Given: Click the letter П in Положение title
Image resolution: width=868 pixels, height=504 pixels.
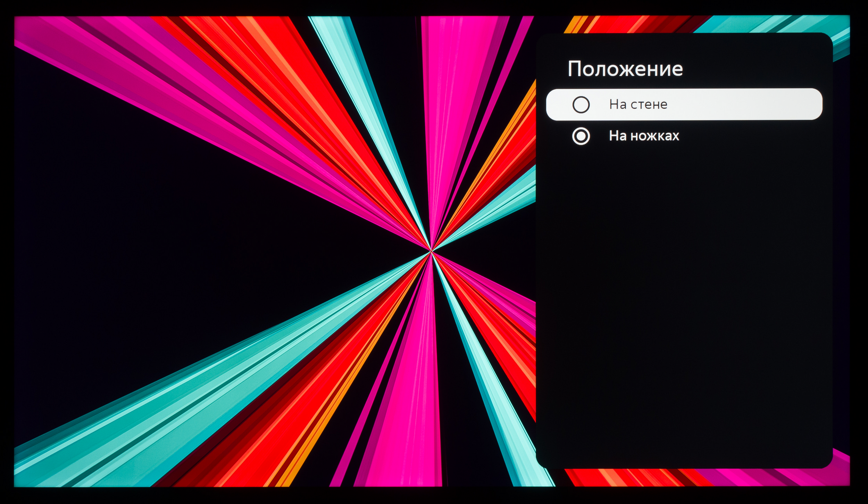Looking at the screenshot, I should coord(574,69).
